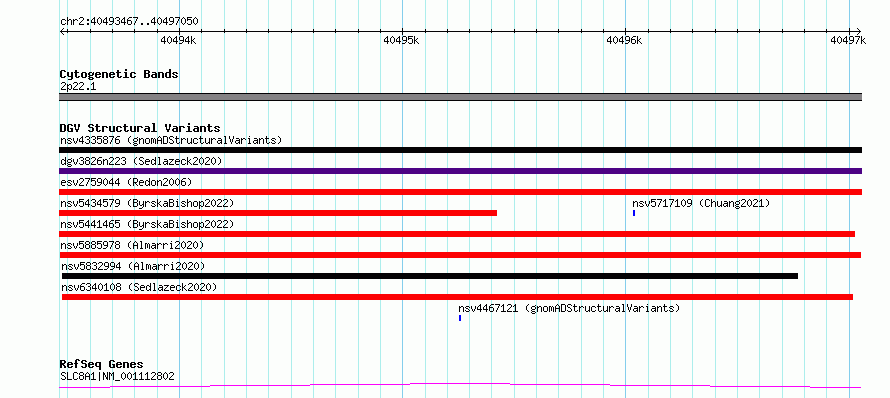Select the nsv6340108 red variant bar

click(x=457, y=297)
